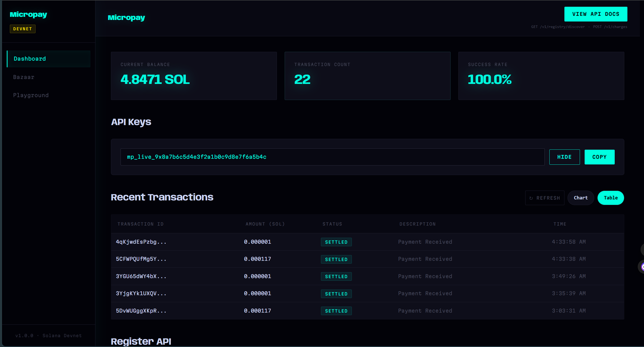644x347 pixels.
Task: Switch transactions view to Table
Action: coord(611,198)
